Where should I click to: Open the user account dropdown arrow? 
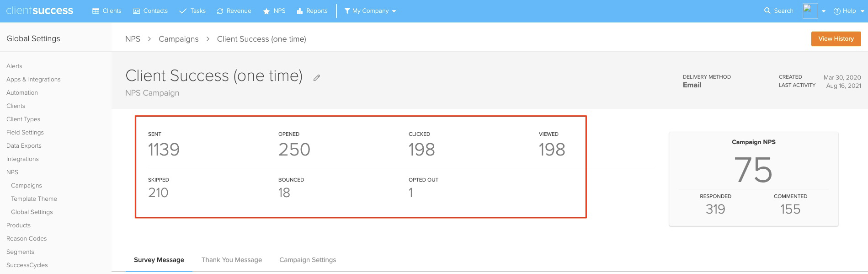[x=824, y=11]
